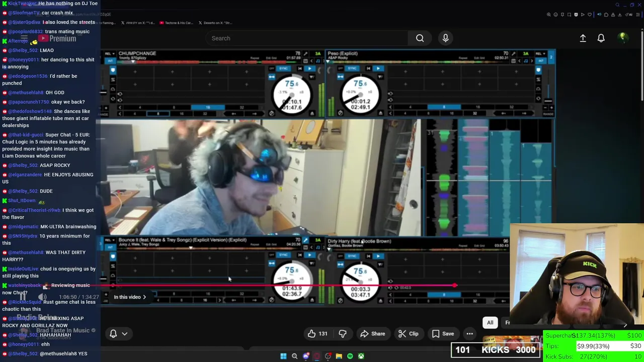Expand notification options chevron beside bell
This screenshot has height=362, width=644.
point(125,334)
